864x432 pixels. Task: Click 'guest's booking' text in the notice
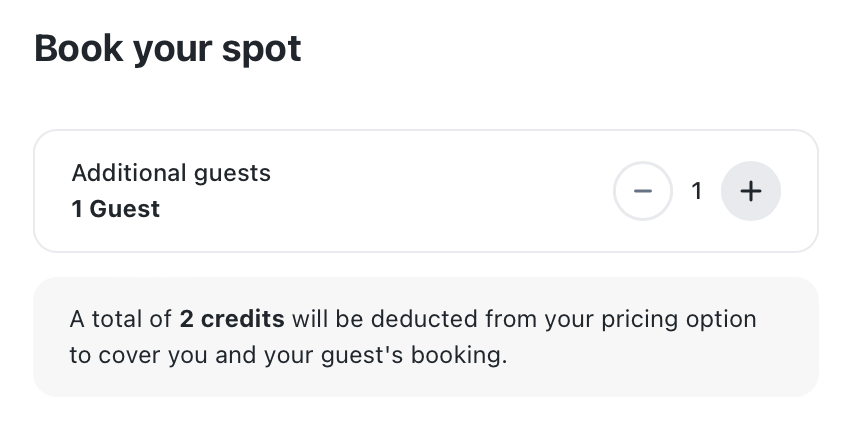tap(414, 356)
